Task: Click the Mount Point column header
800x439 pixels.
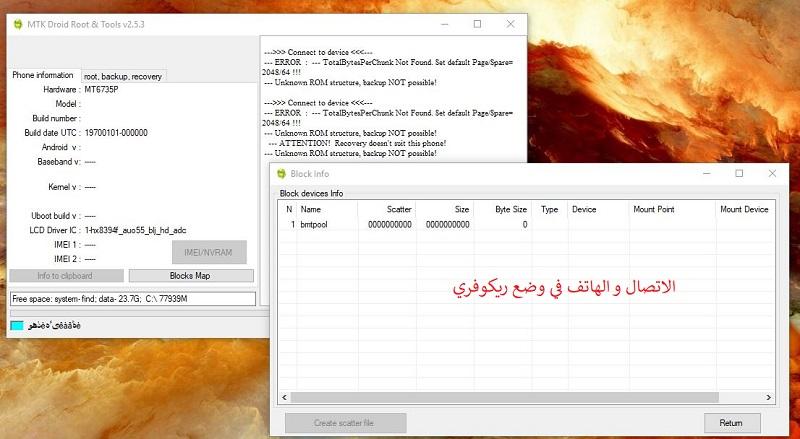Action: coord(672,209)
